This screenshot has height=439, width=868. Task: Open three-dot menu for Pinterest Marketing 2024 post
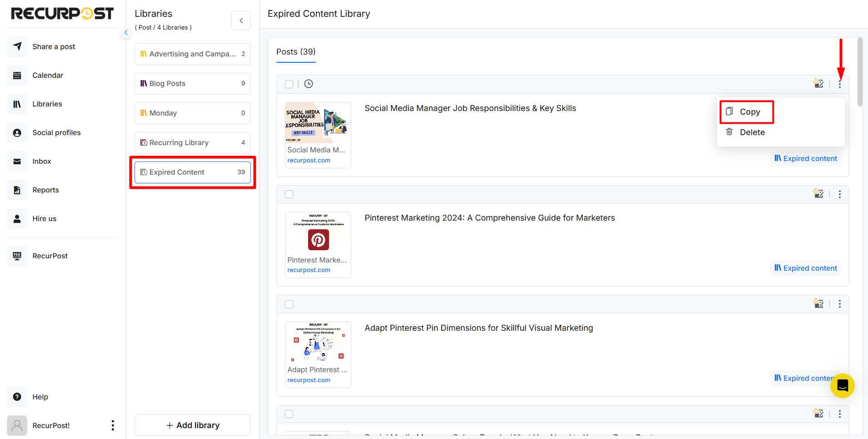[x=840, y=194]
